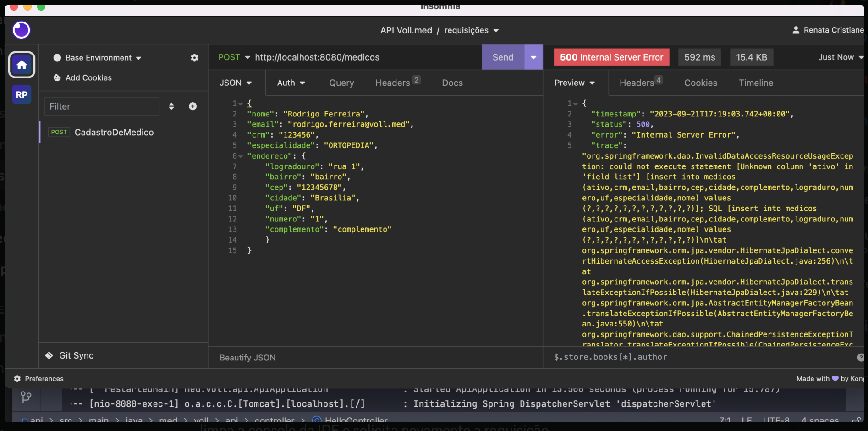This screenshot has height=431, width=868.
Task: Click Beautify JSON
Action: point(247,358)
